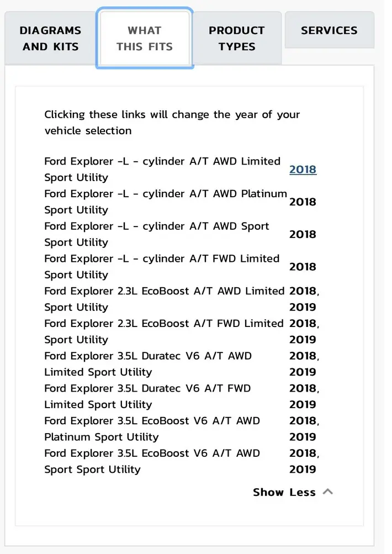The image size is (392, 554).
Task: Open the Diagrams and Kits tab
Action: 51,38
